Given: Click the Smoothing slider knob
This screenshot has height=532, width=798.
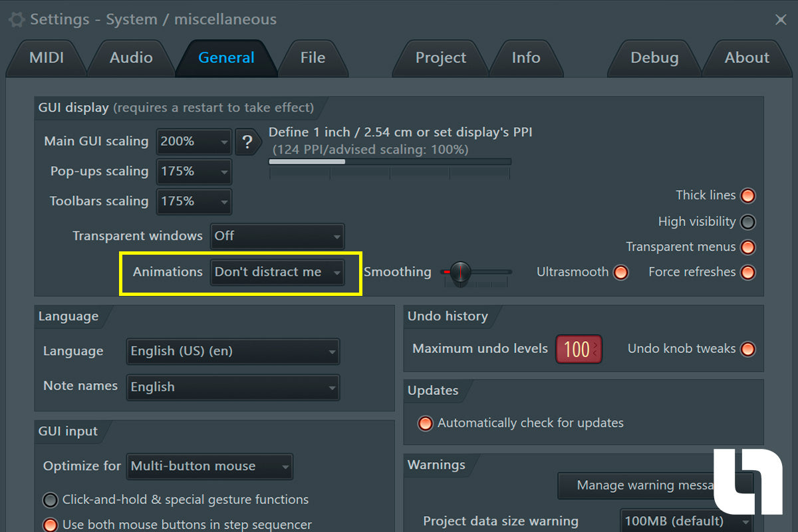Looking at the screenshot, I should pos(460,272).
